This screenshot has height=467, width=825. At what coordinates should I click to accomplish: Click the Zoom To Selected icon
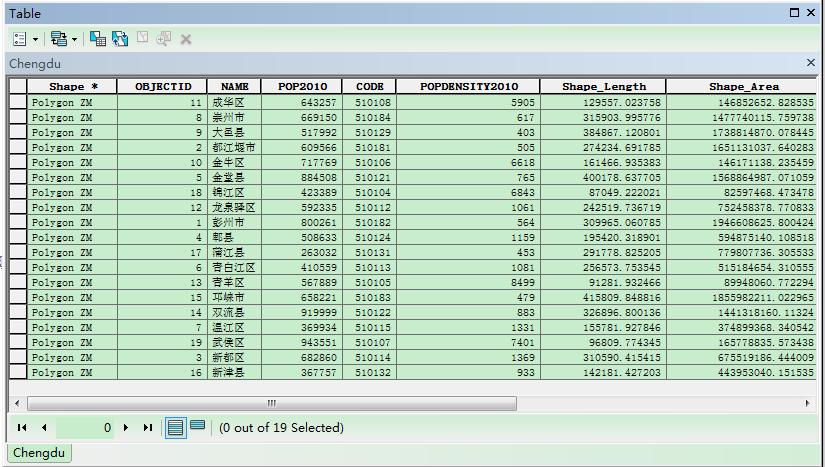(164, 38)
